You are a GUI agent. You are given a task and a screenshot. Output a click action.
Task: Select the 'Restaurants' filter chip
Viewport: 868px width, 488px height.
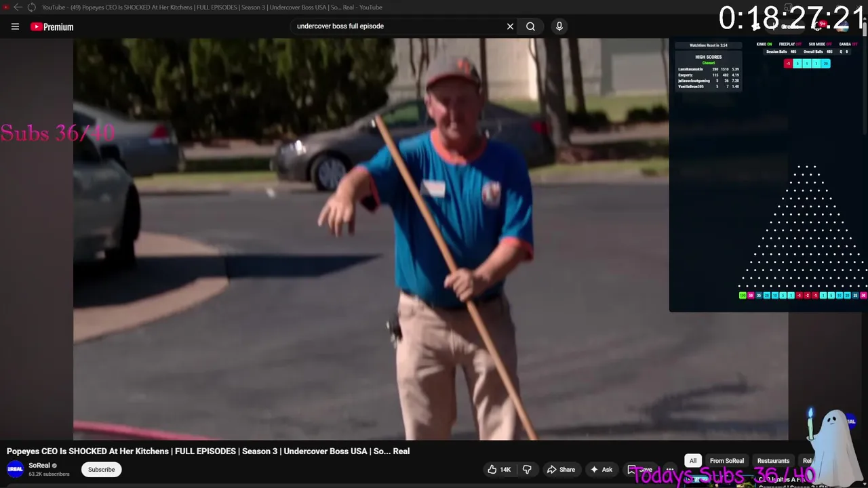(773, 461)
